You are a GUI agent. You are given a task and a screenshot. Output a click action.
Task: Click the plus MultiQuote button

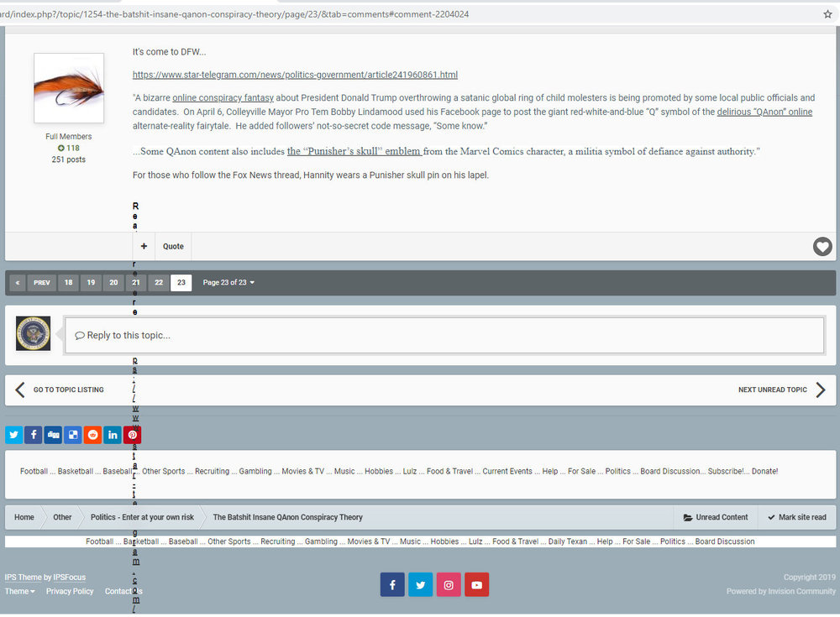(x=144, y=247)
